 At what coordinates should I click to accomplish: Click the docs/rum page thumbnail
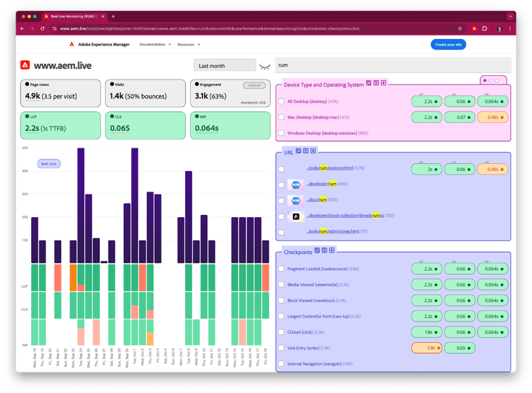[296, 200]
